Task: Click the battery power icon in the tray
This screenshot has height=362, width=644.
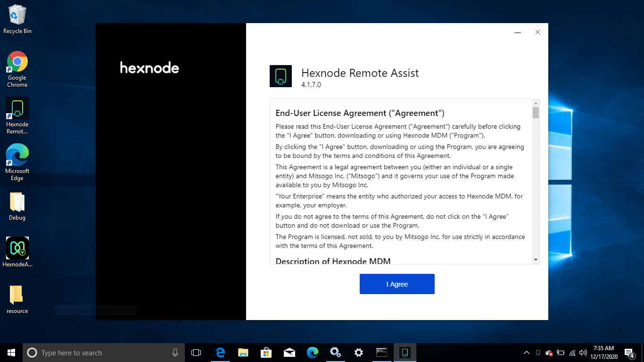Action: (x=561, y=353)
